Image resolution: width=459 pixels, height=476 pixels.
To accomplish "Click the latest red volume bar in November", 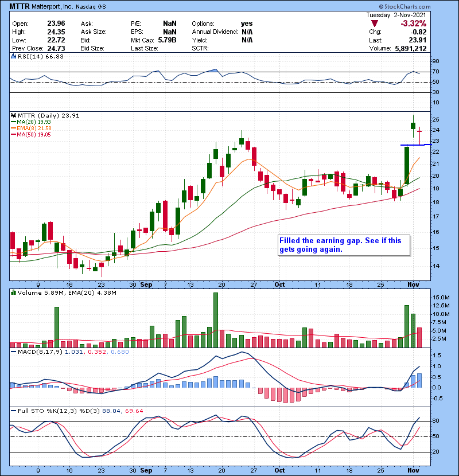I will [419, 338].
